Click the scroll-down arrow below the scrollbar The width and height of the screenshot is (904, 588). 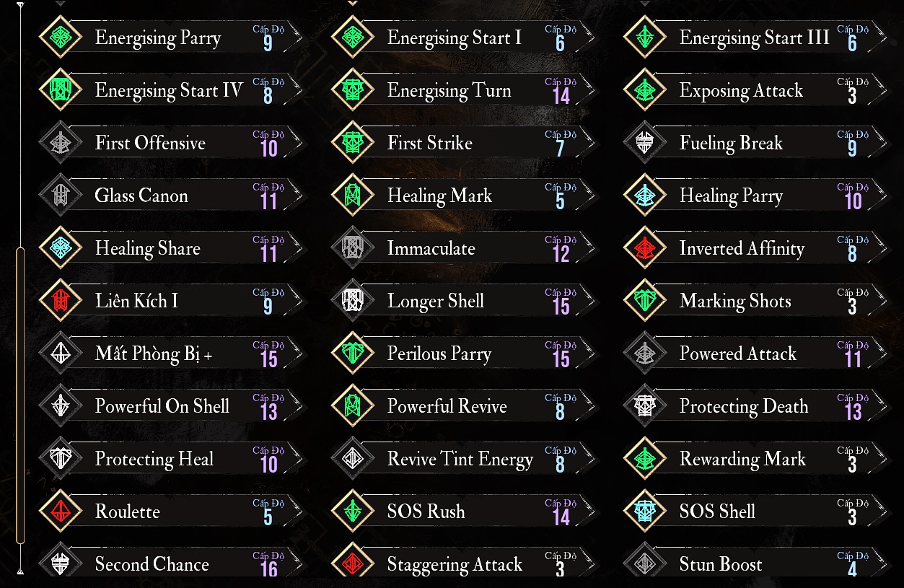click(20, 571)
